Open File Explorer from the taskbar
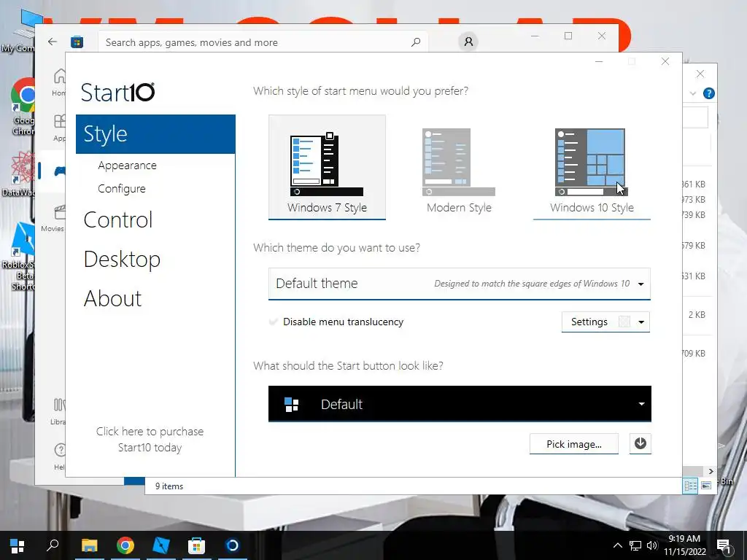The image size is (747, 560). pos(89,545)
